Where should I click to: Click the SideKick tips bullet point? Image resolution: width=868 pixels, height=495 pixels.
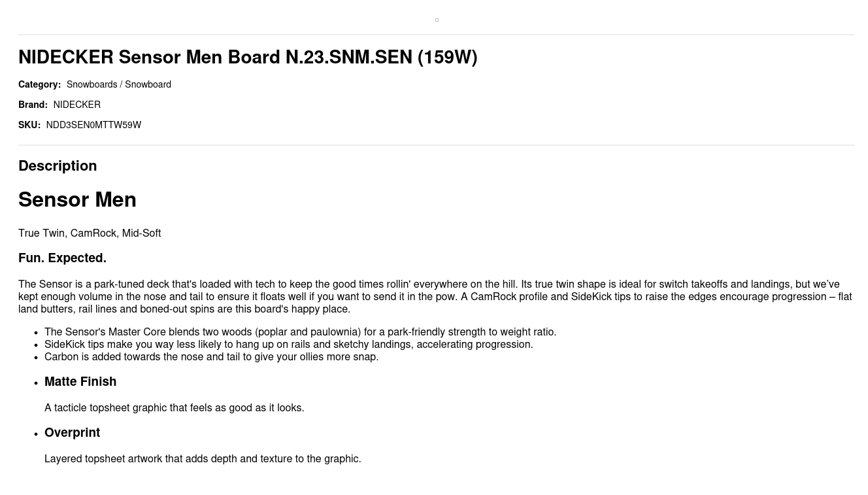point(288,345)
